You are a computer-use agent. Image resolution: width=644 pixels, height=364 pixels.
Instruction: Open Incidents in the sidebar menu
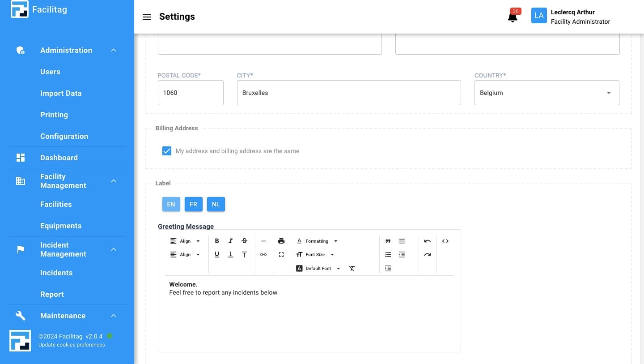point(56,273)
